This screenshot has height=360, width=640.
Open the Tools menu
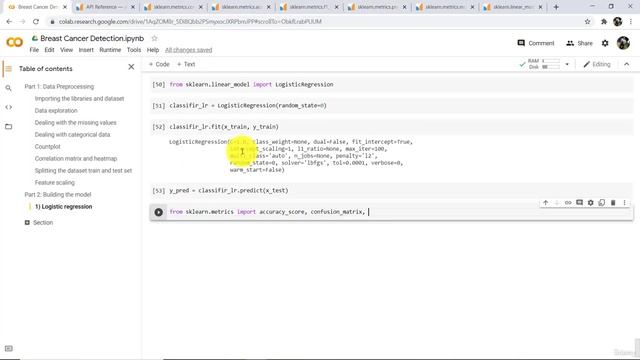tap(134, 50)
